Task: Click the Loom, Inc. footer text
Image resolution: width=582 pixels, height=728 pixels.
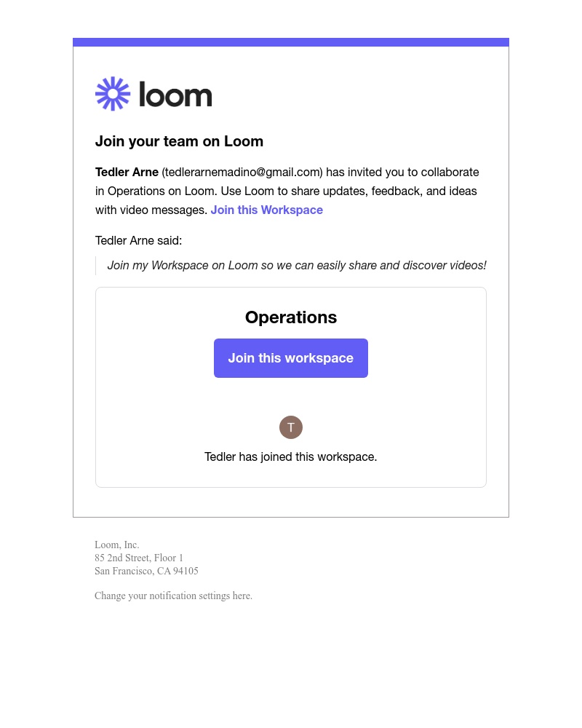Action: tap(116, 545)
